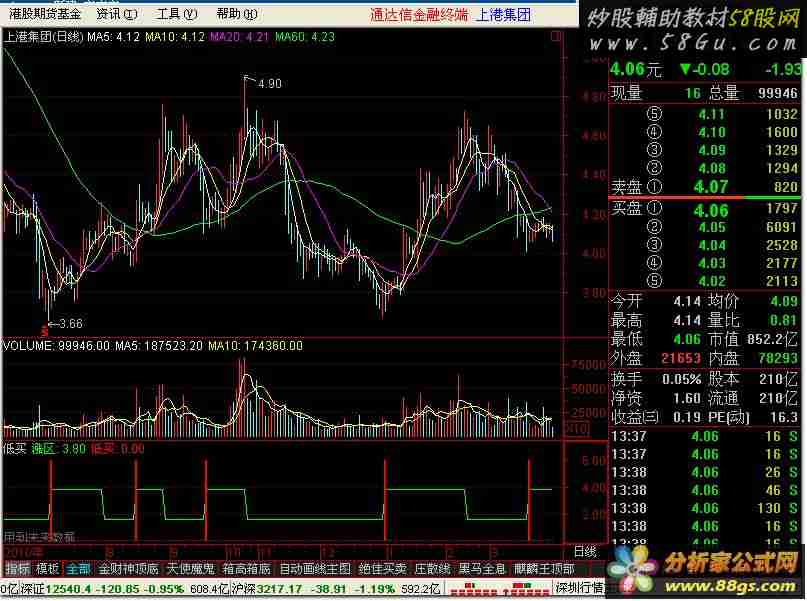Image resolution: width=807 pixels, height=601 pixels.
Task: Click the 3.66 low price marker
Action: (x=71, y=324)
